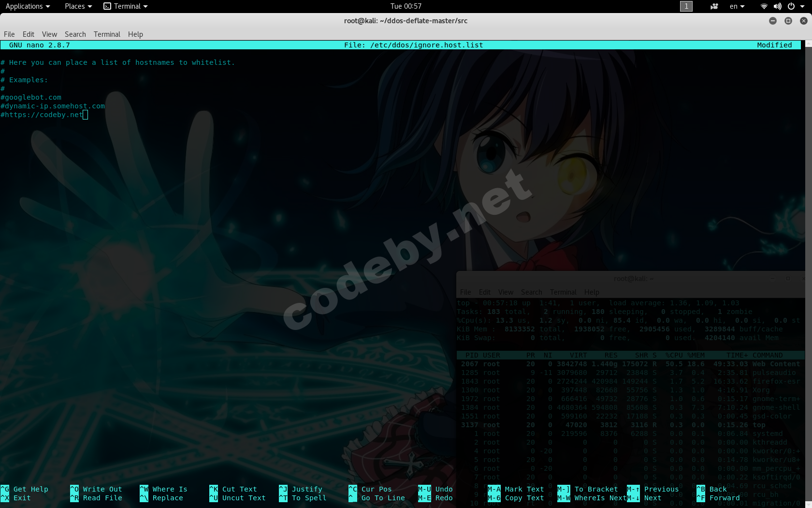Open the Edit menu of the front terminal
Image resolution: width=812 pixels, height=508 pixels.
[x=29, y=34]
